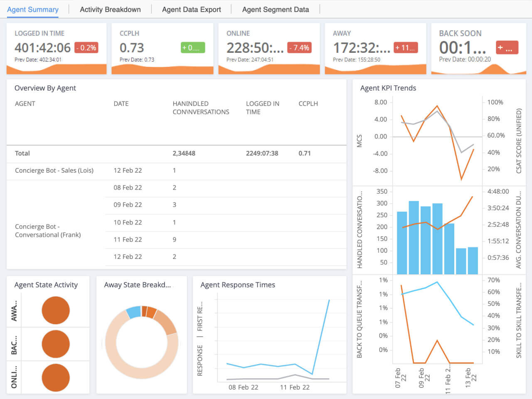This screenshot has width=532, height=399.
Task: Select the Agent Summary tab
Action: tap(33, 10)
